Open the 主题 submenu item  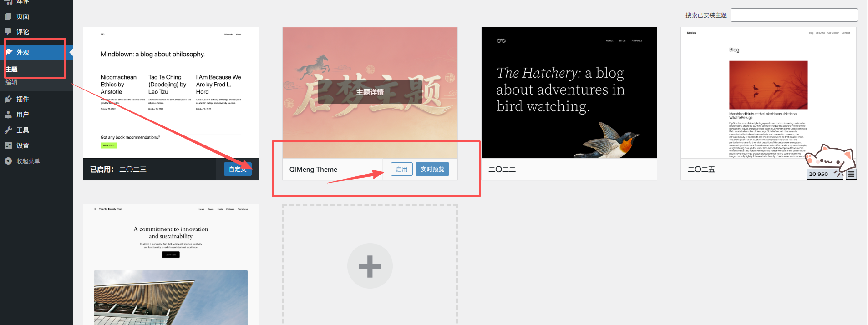coord(11,69)
